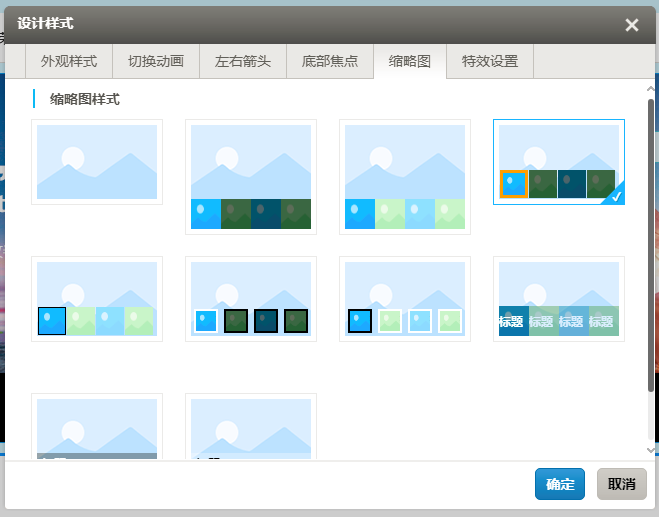Switch to the 特效设置 tab
Screen dimensions: 659x517
click(x=490, y=61)
